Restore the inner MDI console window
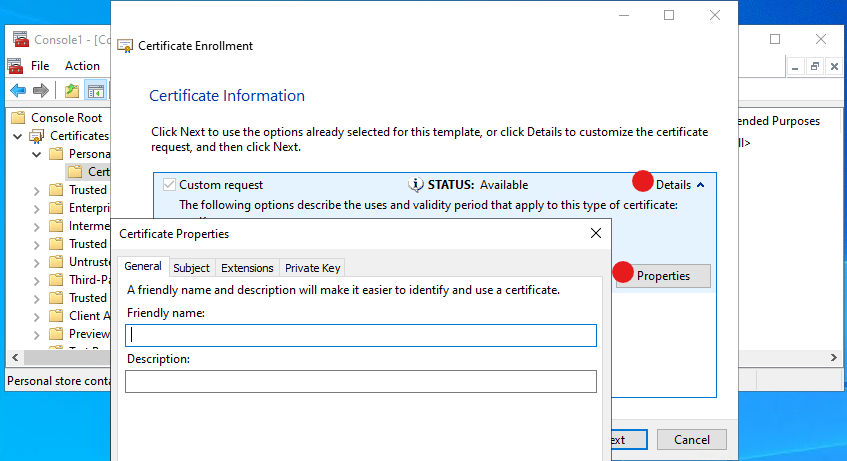Screen dimensions: 847x461 pos(815,66)
